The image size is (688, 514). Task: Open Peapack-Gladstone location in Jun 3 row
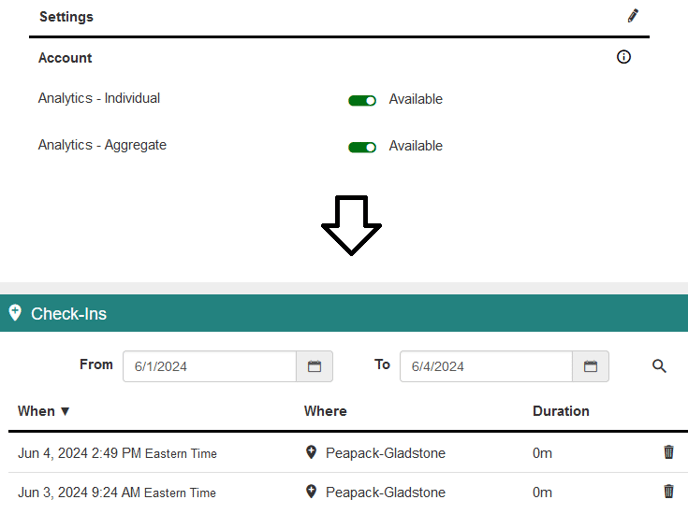pos(385,492)
